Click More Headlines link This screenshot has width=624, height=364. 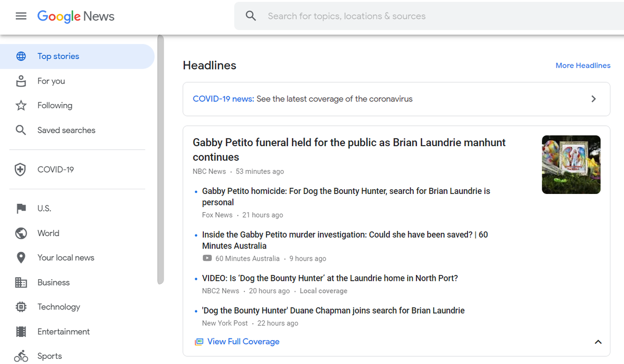click(x=583, y=66)
